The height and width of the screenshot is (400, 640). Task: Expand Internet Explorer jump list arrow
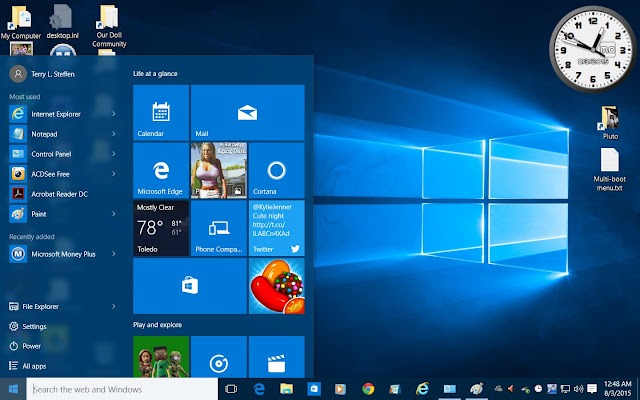[x=114, y=114]
